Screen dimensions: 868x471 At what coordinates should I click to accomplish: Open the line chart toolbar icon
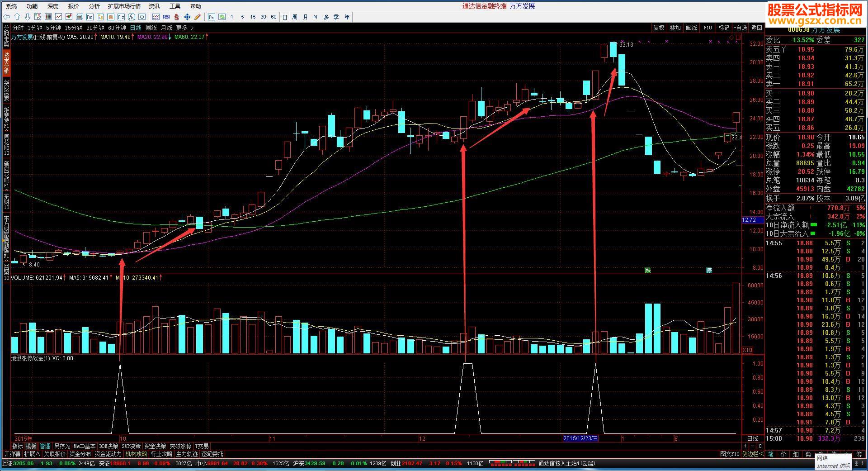point(59,17)
